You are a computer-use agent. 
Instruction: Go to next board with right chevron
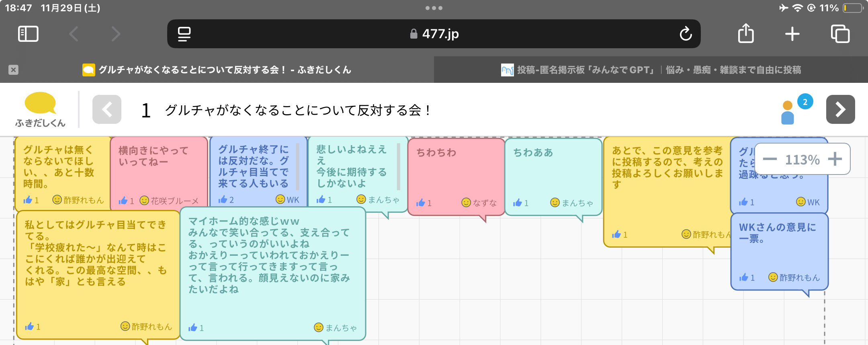(x=840, y=109)
